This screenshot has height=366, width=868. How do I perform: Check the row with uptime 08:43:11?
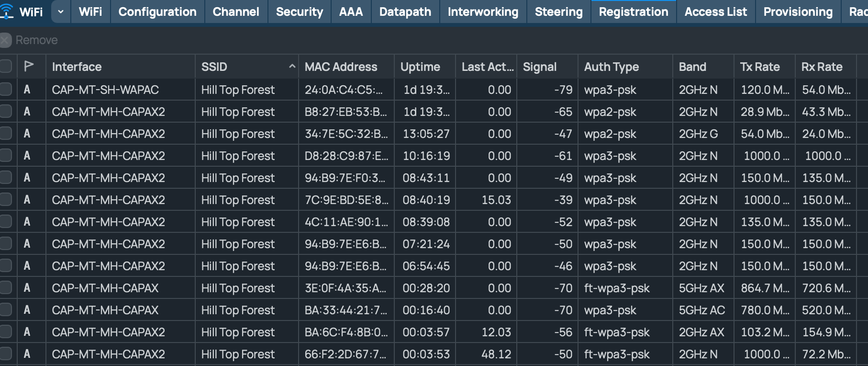click(x=5, y=177)
